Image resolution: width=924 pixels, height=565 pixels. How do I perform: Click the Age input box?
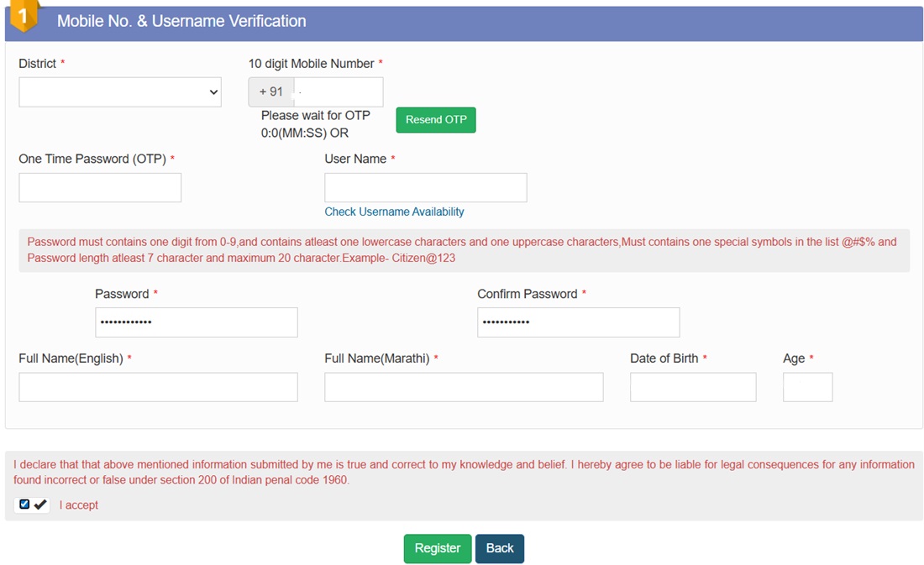coord(807,387)
